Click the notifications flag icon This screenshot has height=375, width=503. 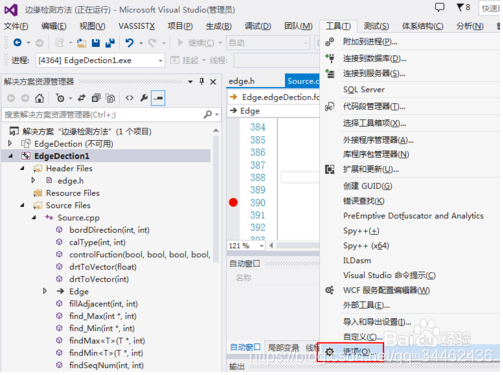pos(461,7)
